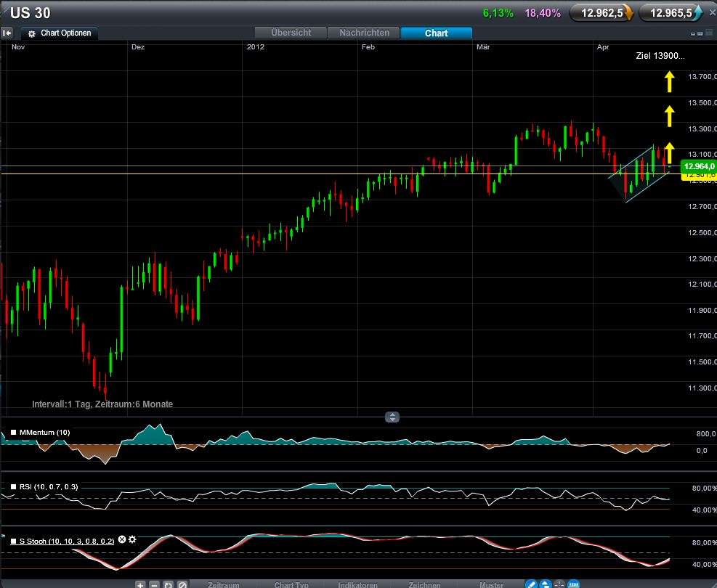Toggle the MMentum (10) indicator square

[13, 433]
